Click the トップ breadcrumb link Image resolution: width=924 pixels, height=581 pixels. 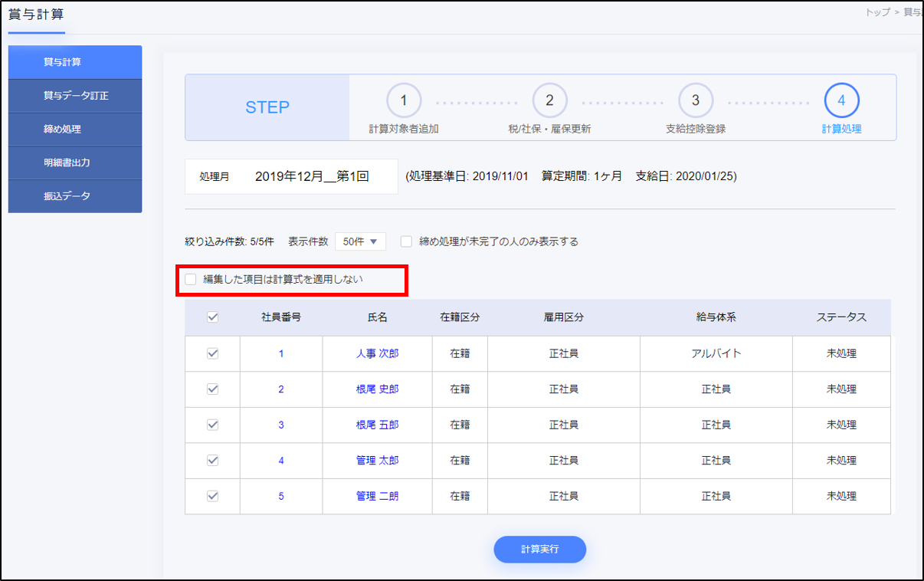pyautogui.click(x=877, y=12)
